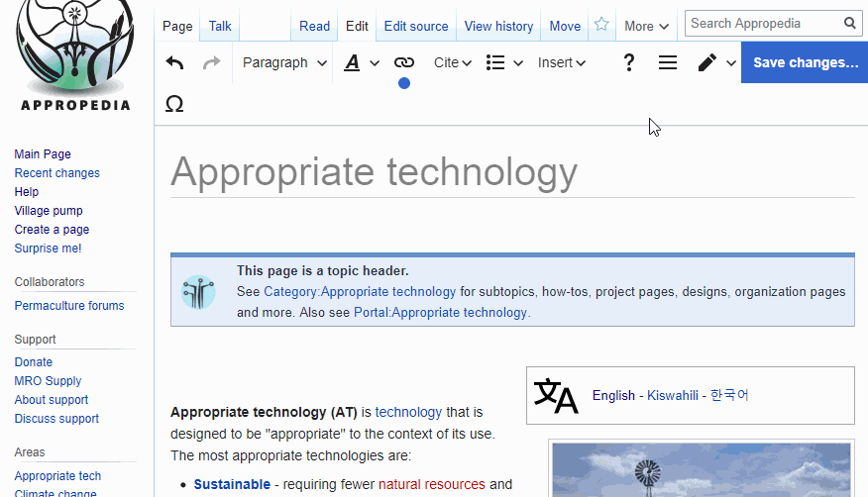
Task: Click the Save changes button
Action: pyautogui.click(x=805, y=63)
